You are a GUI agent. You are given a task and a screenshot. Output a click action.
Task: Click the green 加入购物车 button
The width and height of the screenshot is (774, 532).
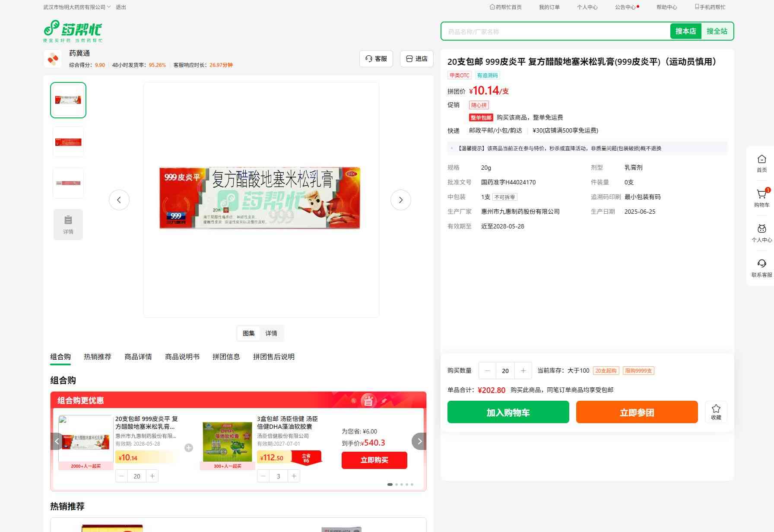click(508, 412)
